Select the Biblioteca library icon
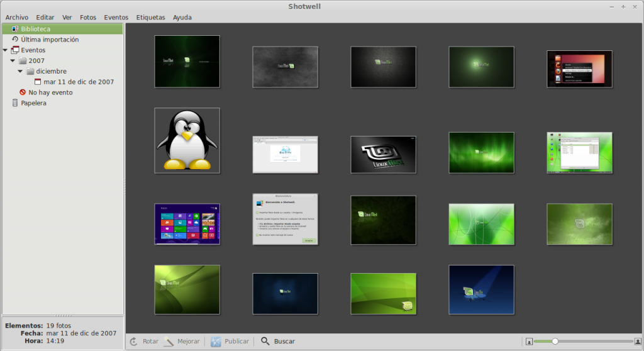 (15, 29)
